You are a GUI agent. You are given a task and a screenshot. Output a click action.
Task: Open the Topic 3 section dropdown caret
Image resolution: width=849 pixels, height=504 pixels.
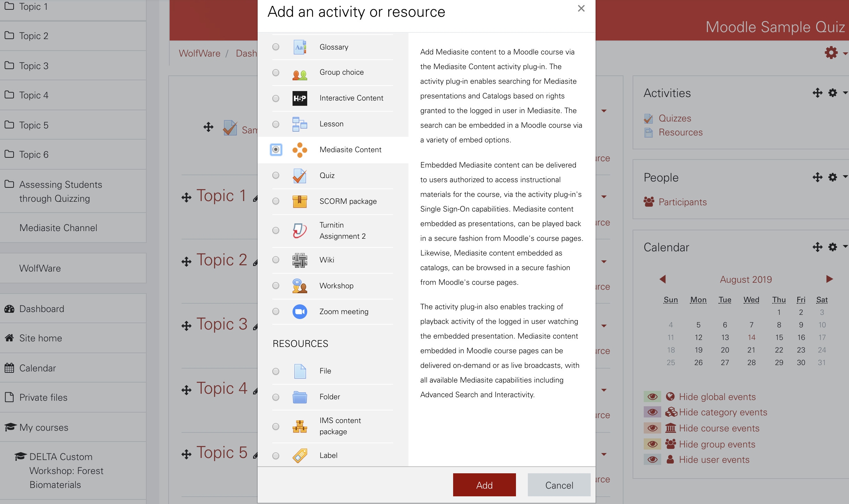(x=604, y=326)
